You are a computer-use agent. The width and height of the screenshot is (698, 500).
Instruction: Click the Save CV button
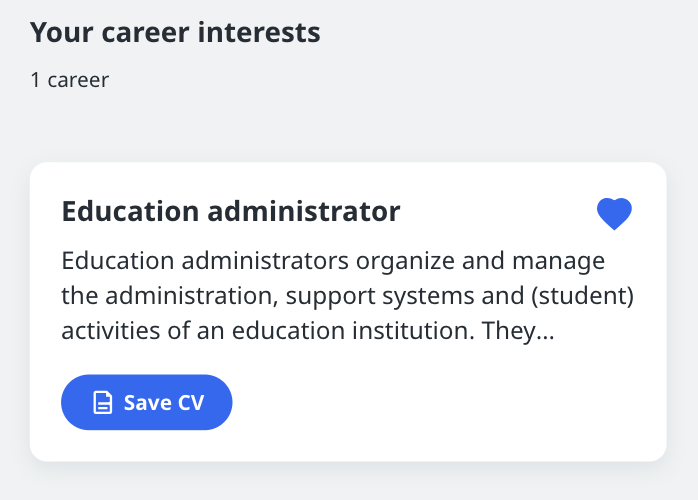click(x=146, y=402)
